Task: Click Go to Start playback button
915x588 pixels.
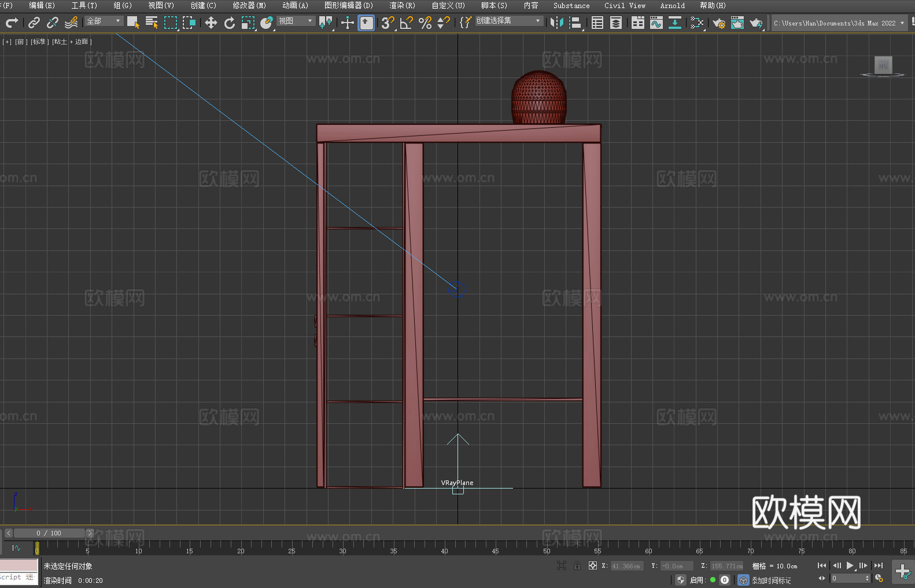Action: click(821, 565)
